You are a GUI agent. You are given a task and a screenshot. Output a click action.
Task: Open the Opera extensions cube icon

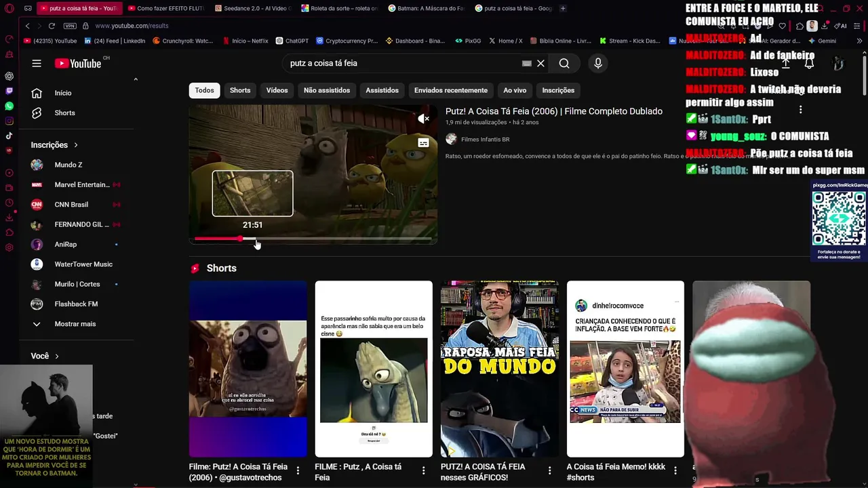point(800,26)
